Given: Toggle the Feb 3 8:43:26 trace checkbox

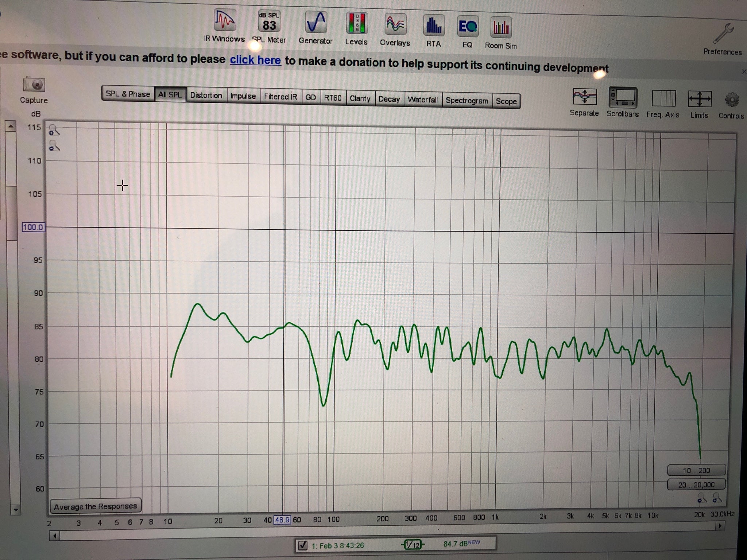Looking at the screenshot, I should (303, 545).
